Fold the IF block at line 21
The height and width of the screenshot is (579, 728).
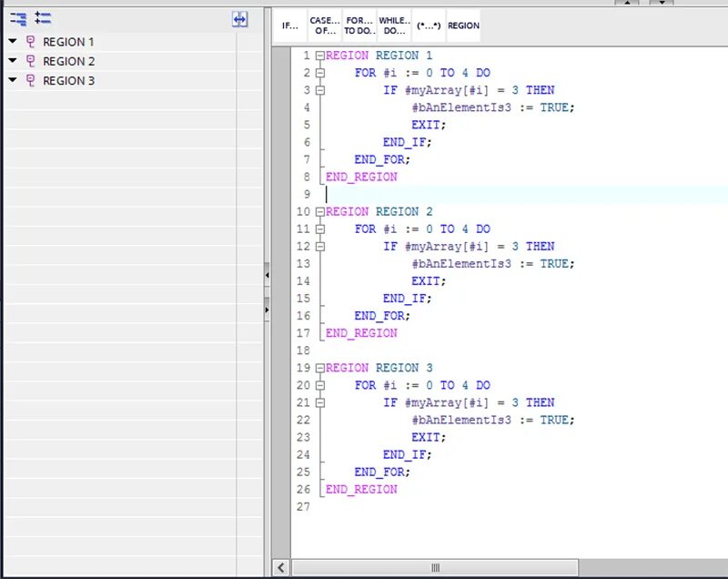point(320,403)
